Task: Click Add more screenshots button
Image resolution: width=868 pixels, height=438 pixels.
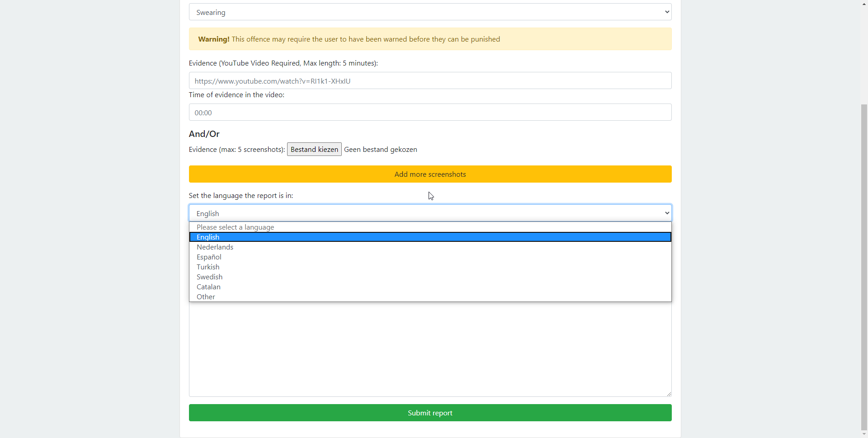Action: [x=430, y=174]
